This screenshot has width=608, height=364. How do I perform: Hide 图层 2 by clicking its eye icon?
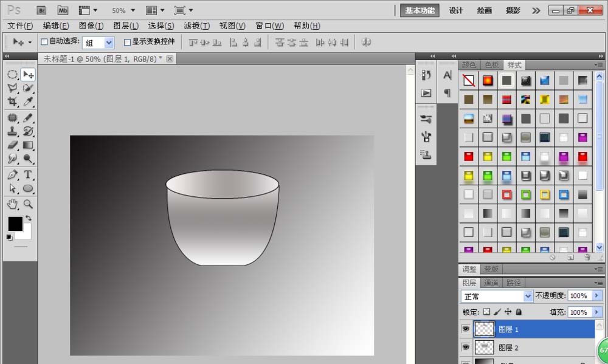pos(465,347)
